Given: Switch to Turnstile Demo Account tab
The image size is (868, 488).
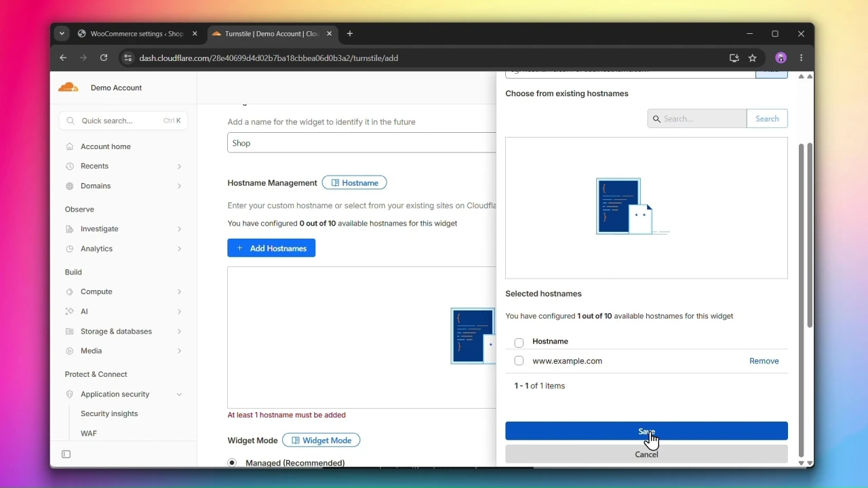Looking at the screenshot, I should (271, 34).
